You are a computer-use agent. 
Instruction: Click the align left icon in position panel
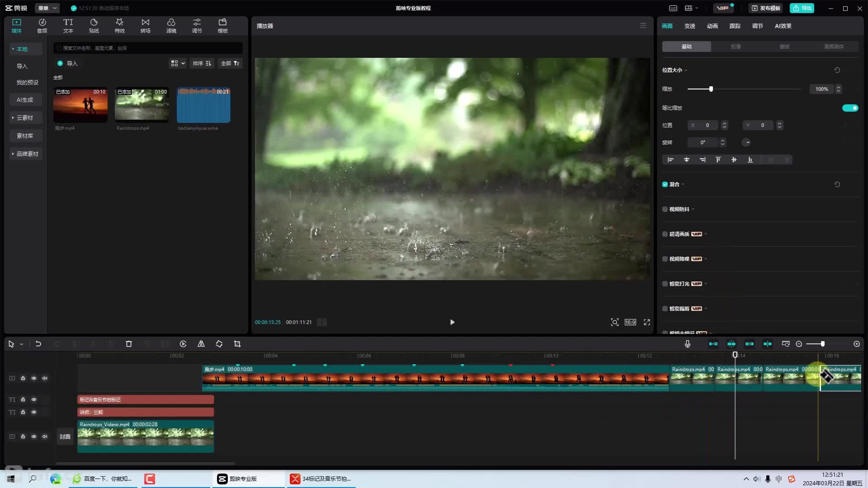(670, 160)
